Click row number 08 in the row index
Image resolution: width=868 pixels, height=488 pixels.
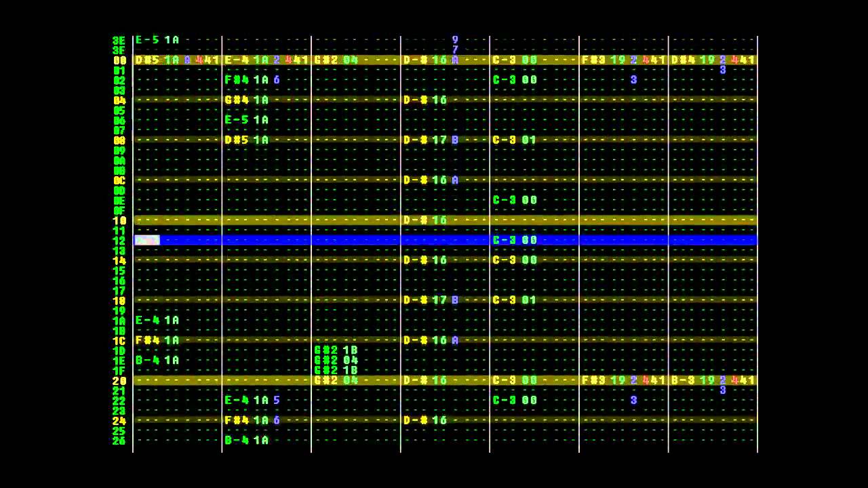click(x=119, y=140)
